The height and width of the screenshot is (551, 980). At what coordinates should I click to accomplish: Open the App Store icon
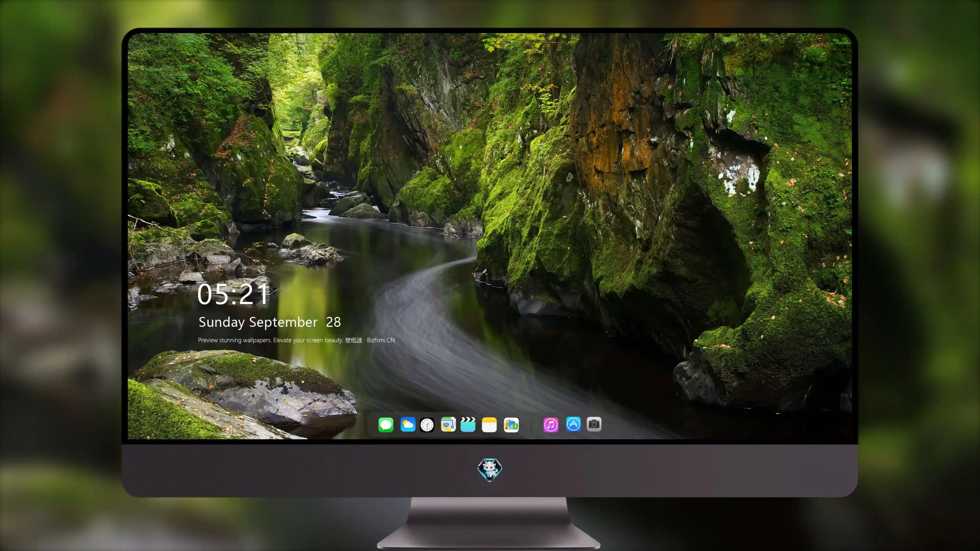click(x=573, y=424)
